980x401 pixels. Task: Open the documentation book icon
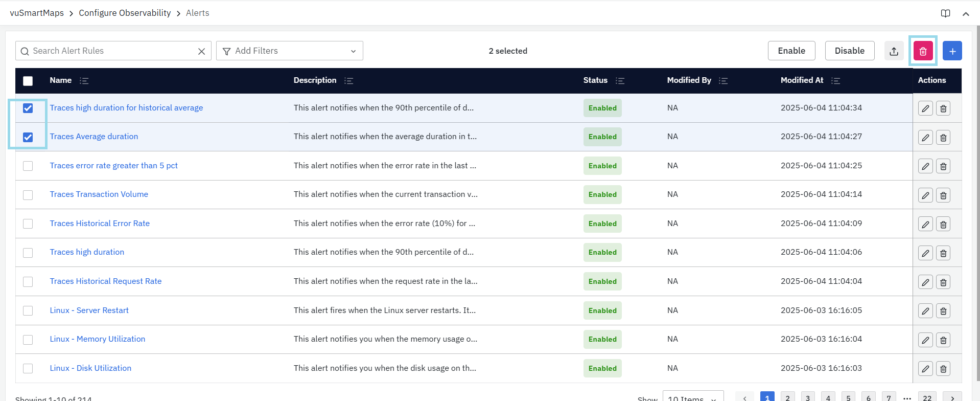(x=945, y=13)
